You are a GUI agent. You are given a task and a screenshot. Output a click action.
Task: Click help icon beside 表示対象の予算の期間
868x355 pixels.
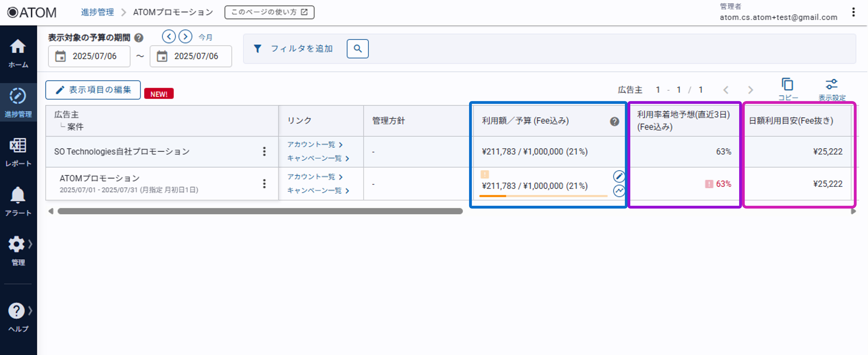click(139, 37)
